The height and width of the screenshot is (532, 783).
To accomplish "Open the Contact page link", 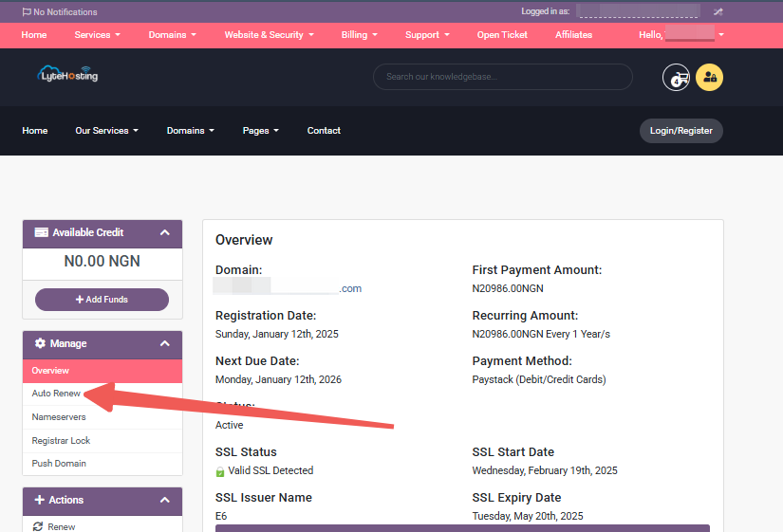I will click(324, 131).
